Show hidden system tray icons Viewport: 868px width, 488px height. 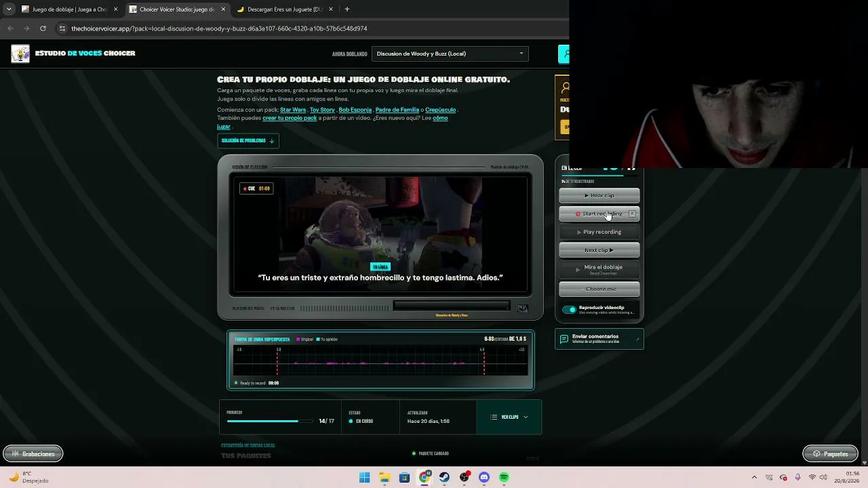pyautogui.click(x=754, y=478)
